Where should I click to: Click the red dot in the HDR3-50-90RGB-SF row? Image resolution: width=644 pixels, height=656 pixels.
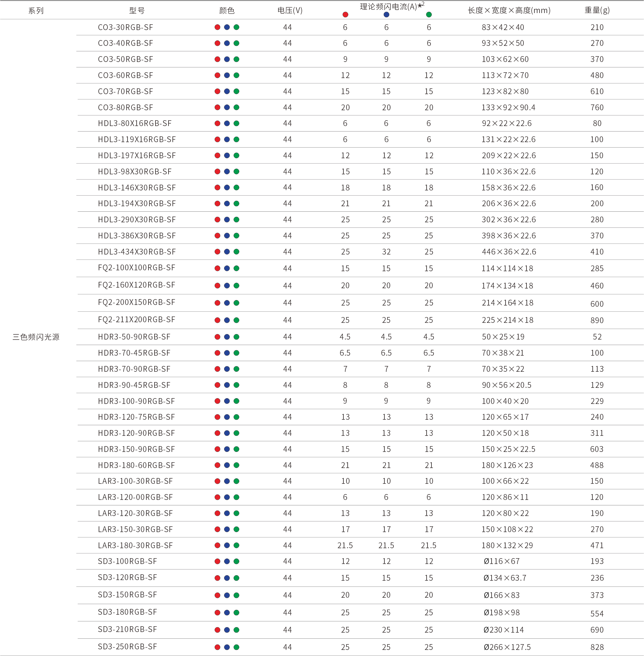pos(217,337)
